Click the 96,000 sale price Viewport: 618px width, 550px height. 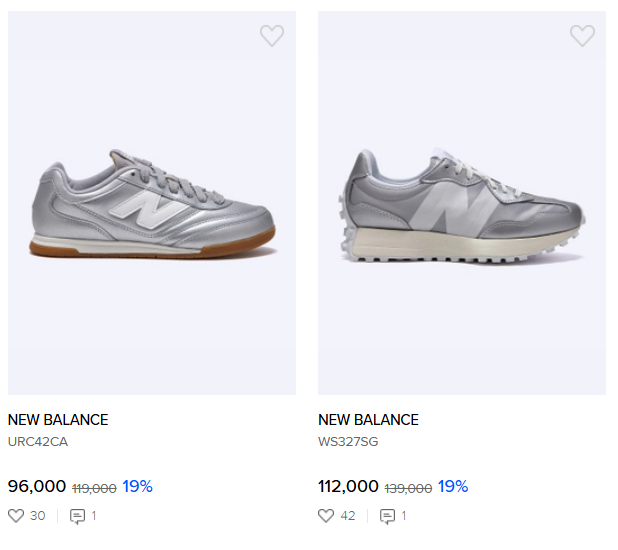point(37,486)
